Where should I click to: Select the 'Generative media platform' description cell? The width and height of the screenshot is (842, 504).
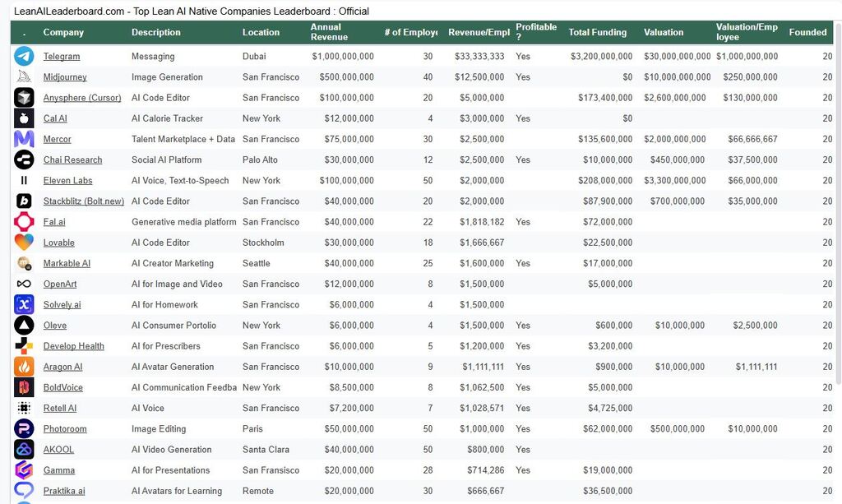(183, 222)
